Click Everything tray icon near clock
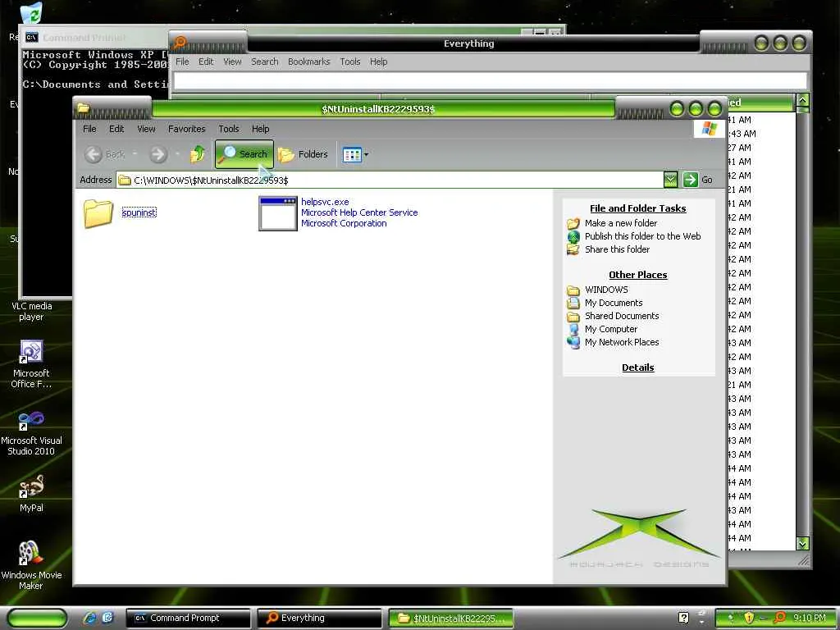840x630 pixels. pos(779,618)
